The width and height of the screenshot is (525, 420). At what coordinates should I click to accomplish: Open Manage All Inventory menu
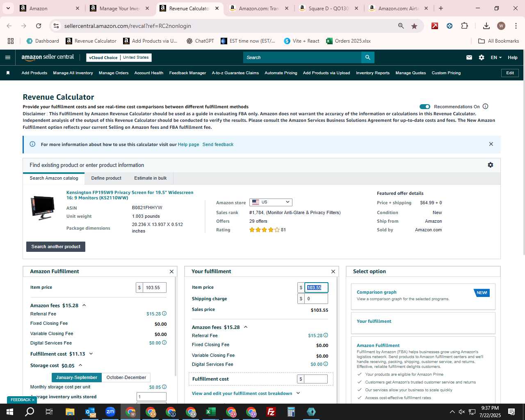coord(73,73)
